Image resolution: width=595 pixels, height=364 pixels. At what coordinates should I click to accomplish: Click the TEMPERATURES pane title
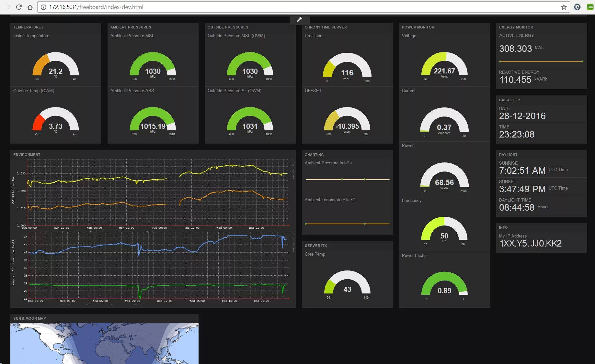pyautogui.click(x=28, y=27)
